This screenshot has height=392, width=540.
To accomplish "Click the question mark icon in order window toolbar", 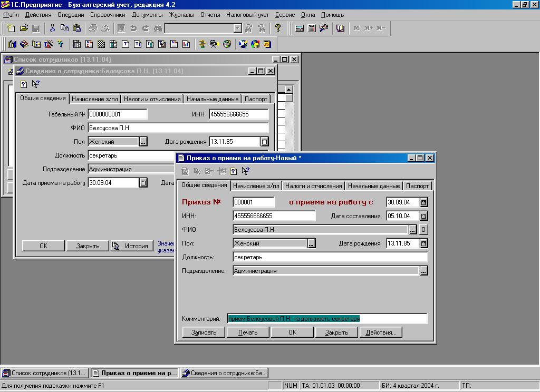I will coord(234,171).
